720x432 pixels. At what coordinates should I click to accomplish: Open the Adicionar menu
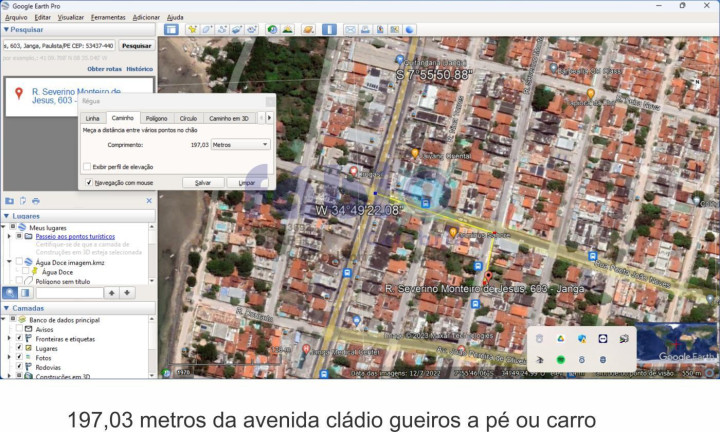[146, 17]
